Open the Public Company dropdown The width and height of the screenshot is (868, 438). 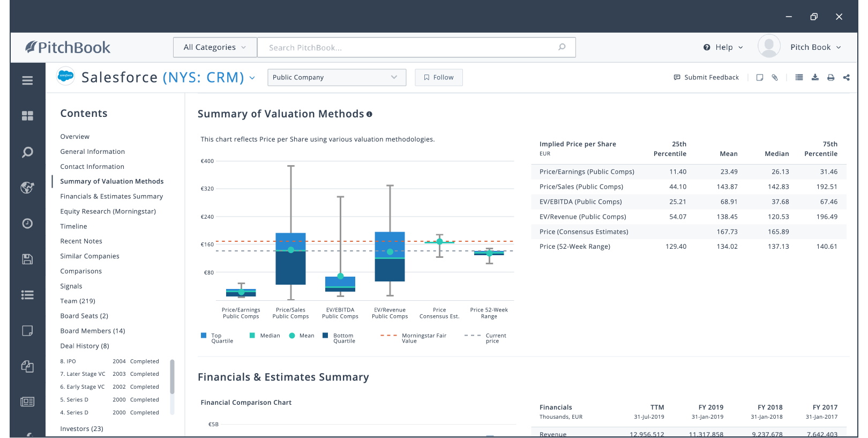336,77
